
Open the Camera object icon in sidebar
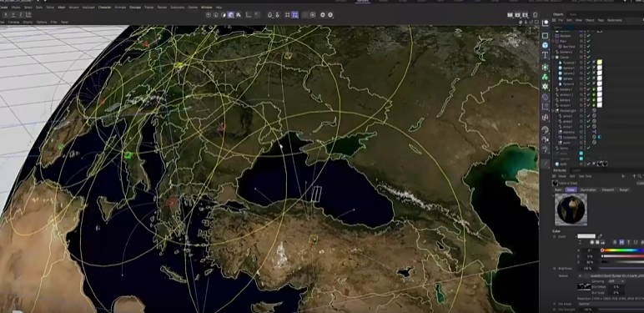pos(545,139)
